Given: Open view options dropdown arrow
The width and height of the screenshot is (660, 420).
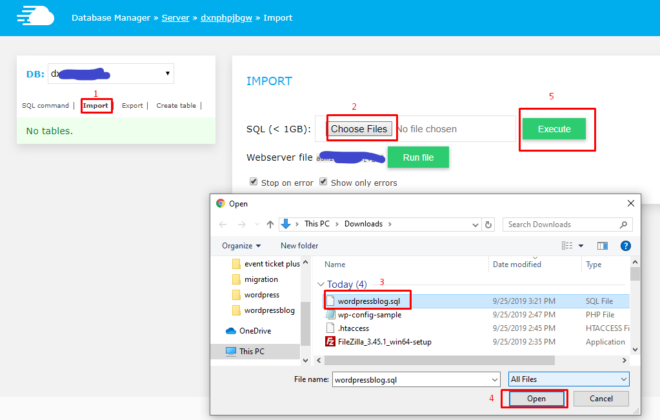Looking at the screenshot, I should 581,246.
